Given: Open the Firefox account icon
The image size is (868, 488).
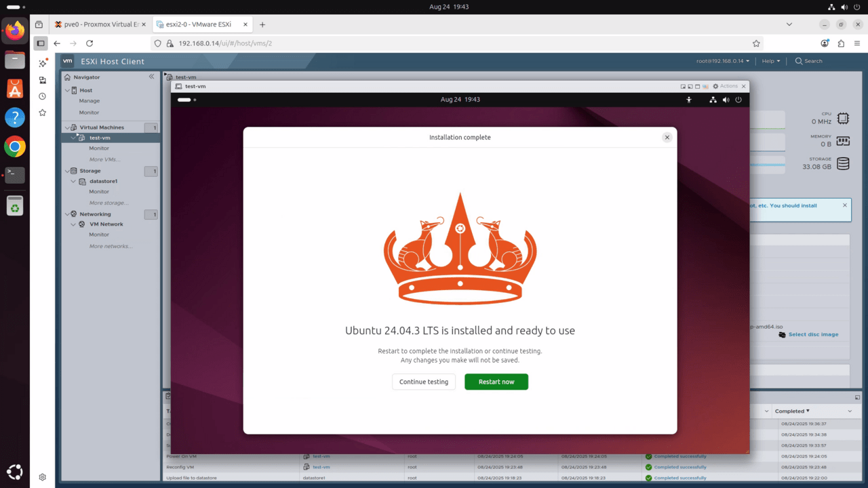Looking at the screenshot, I should (x=825, y=43).
